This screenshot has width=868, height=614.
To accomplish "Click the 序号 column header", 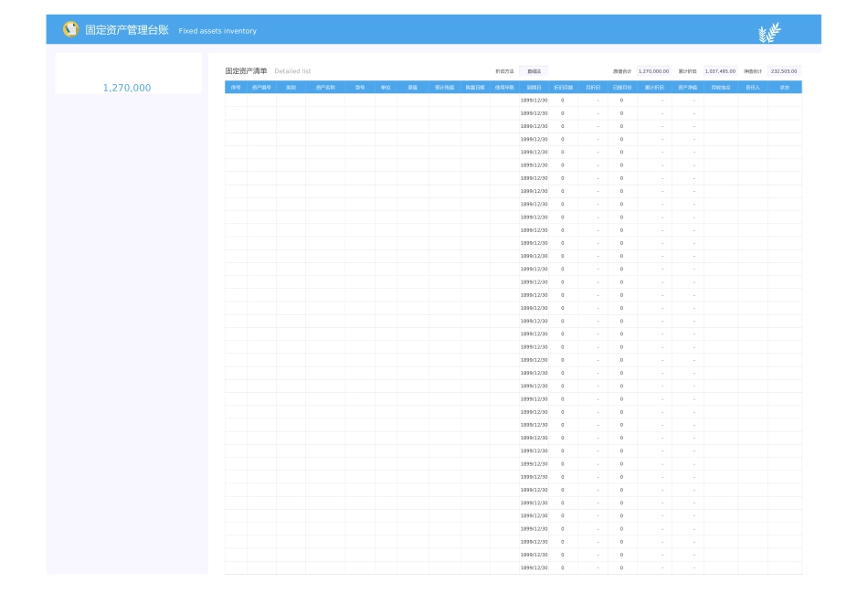I will [x=236, y=87].
